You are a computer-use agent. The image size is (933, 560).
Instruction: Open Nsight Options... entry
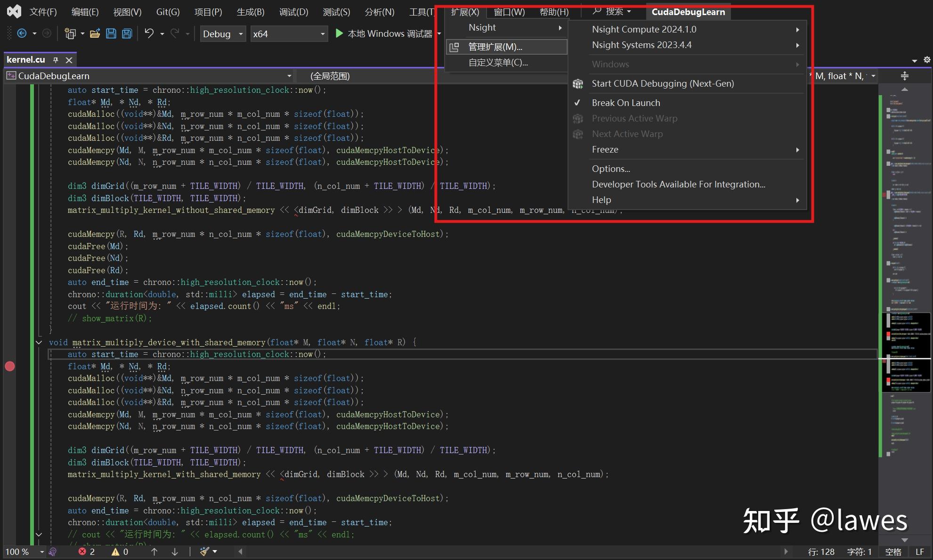click(610, 169)
